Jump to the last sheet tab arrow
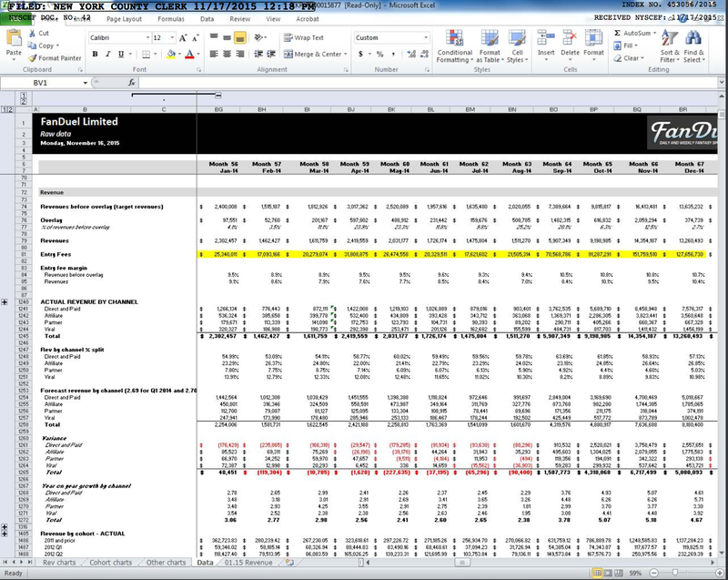728x580 pixels. (x=30, y=563)
